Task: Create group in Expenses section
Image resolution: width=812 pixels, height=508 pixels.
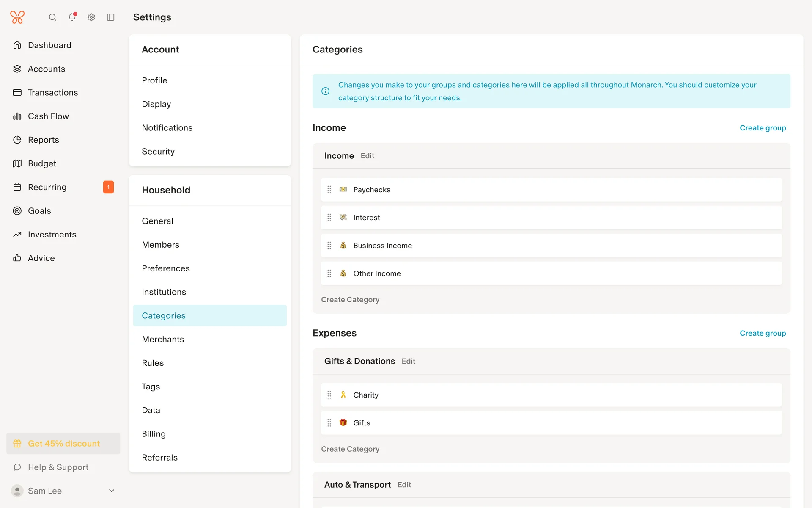Action: tap(763, 333)
